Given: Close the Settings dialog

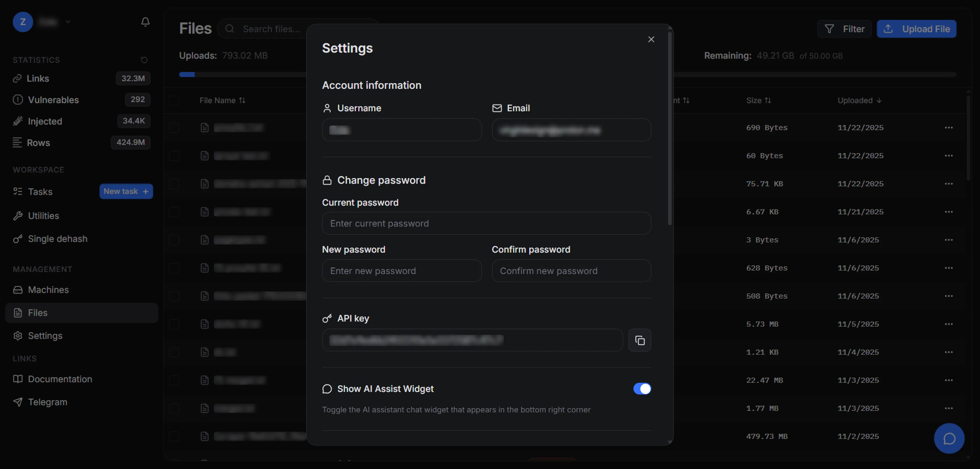Looking at the screenshot, I should coord(651,39).
